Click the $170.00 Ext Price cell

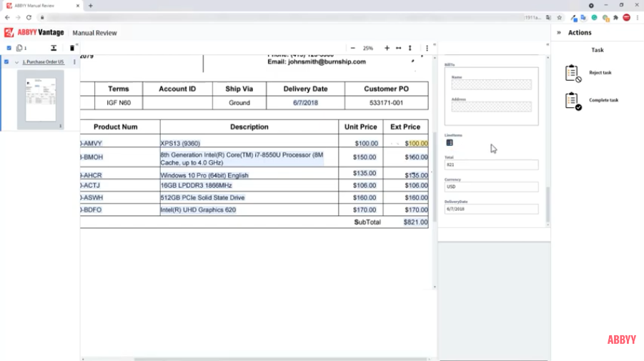point(416,210)
